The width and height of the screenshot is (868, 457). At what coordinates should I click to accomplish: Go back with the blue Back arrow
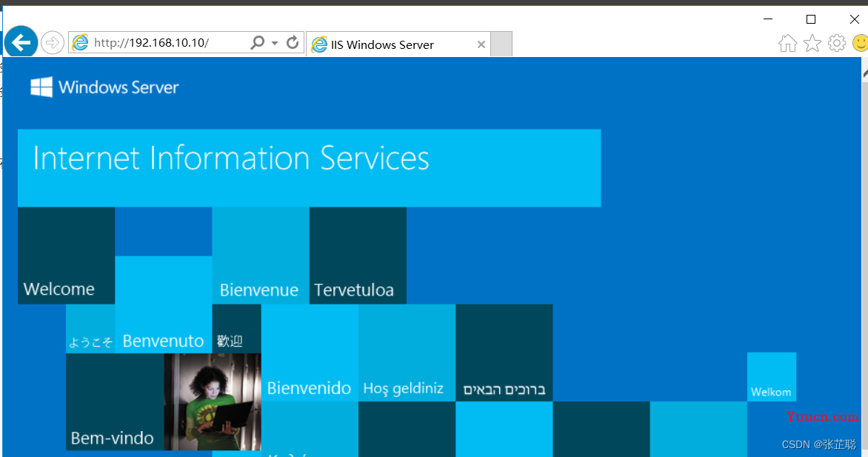pos(21,42)
